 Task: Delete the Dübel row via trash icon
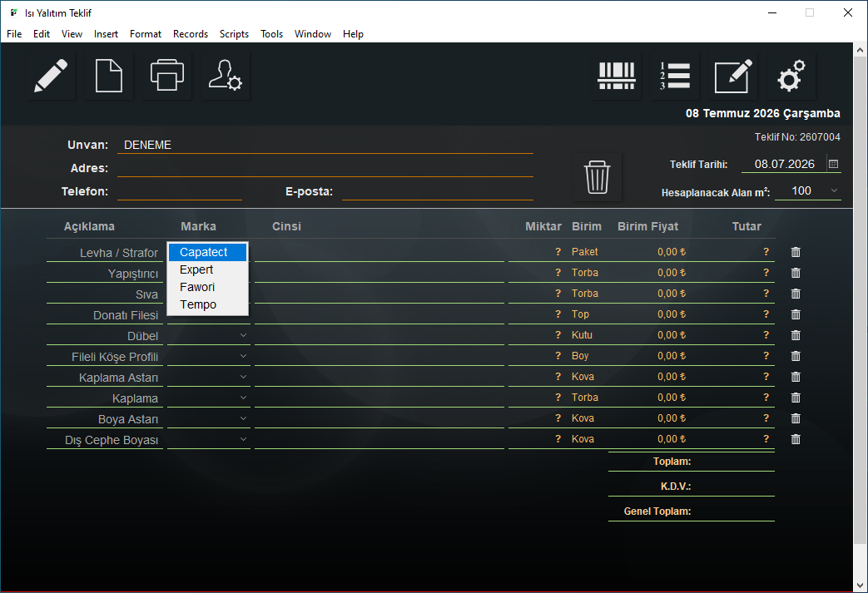796,335
